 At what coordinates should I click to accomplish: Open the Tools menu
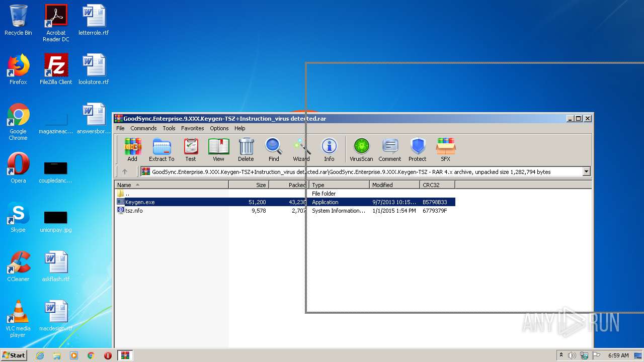coord(169,128)
